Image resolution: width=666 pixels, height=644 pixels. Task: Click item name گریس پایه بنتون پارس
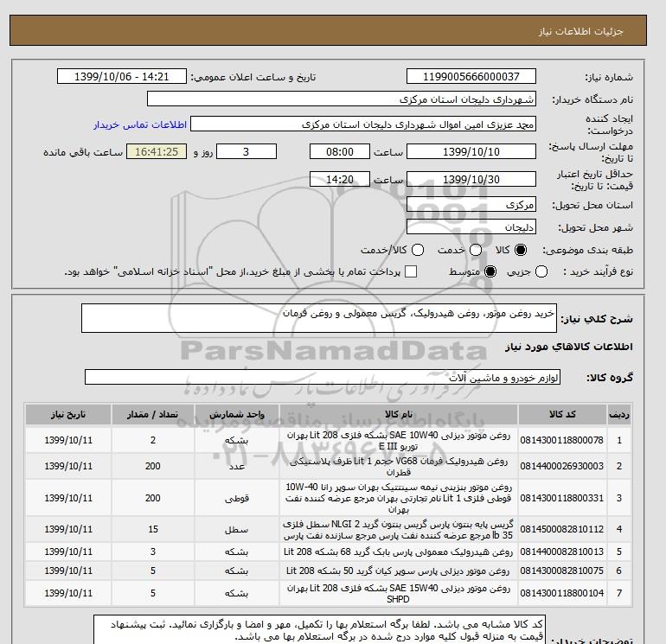(x=399, y=529)
